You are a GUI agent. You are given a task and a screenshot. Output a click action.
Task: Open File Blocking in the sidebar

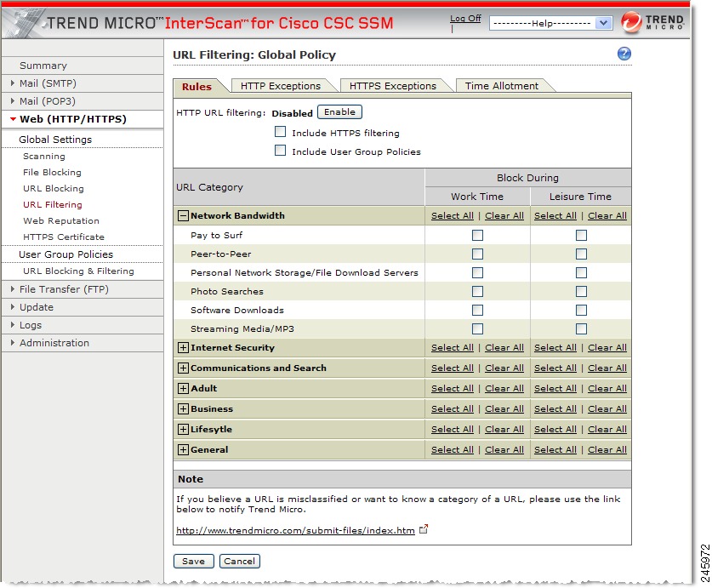pyautogui.click(x=52, y=172)
